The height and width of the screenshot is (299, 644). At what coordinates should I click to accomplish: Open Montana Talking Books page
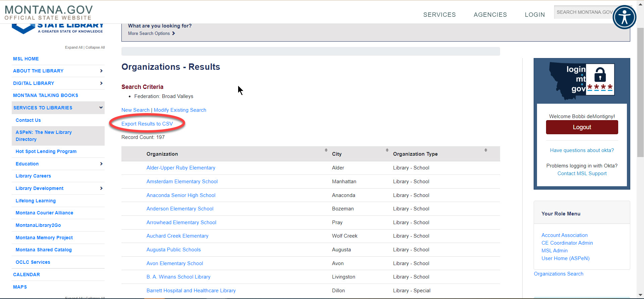click(x=46, y=95)
